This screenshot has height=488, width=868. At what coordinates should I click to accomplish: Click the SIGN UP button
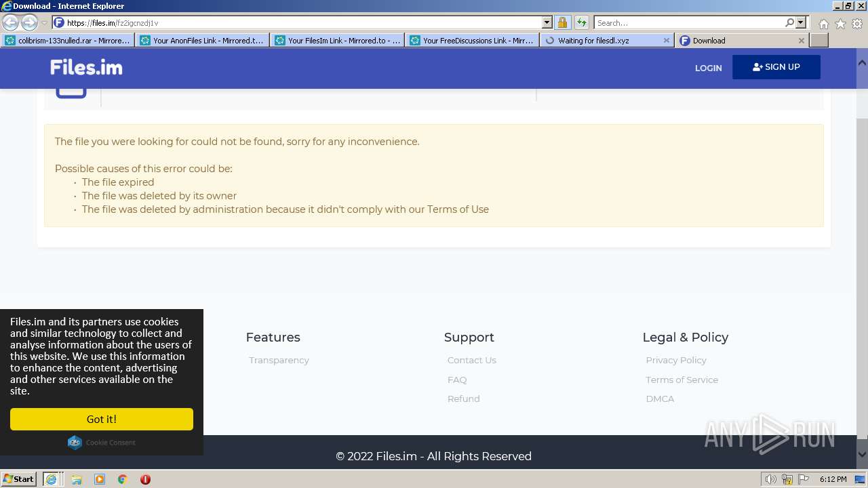pyautogui.click(x=776, y=67)
